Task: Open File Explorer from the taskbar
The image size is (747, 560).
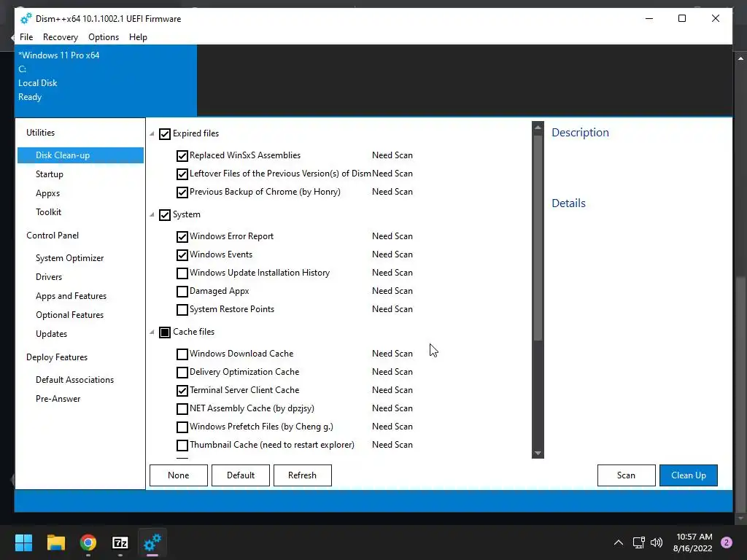Action: [55, 542]
